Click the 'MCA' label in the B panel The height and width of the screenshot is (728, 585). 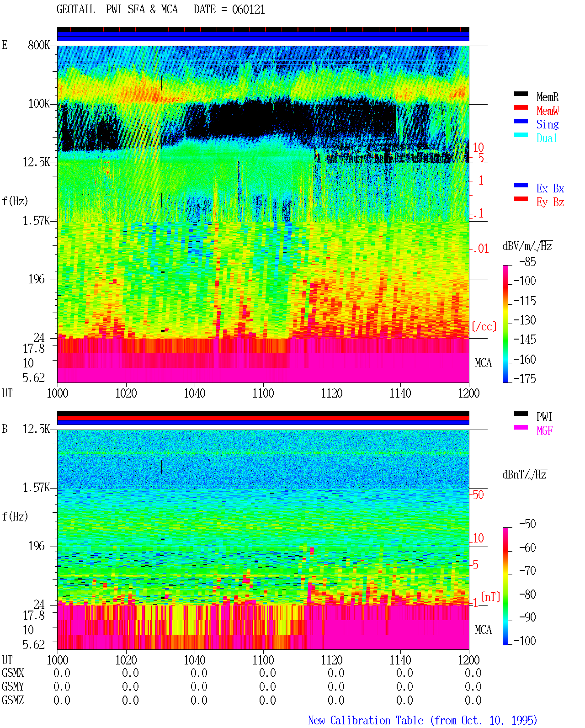click(x=483, y=630)
